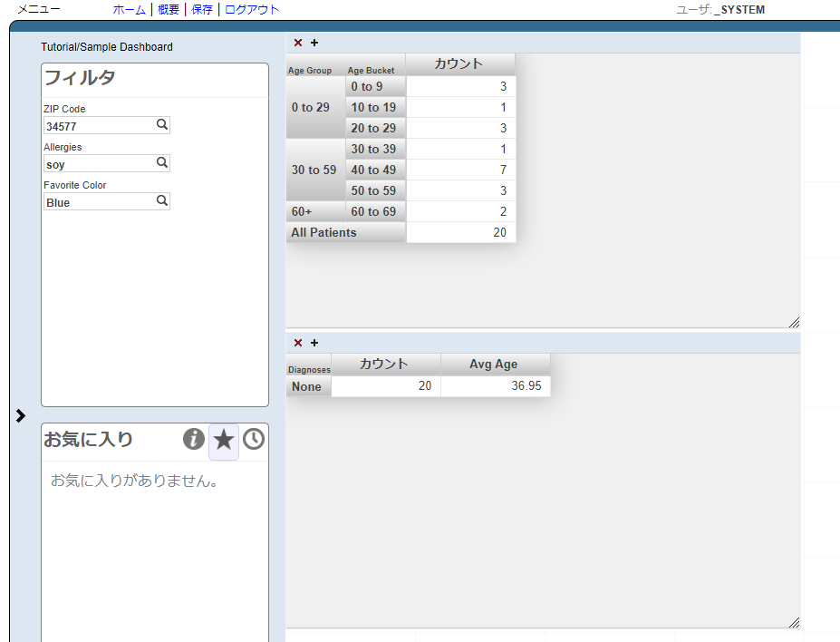Open the 概要 link
840x642 pixels.
click(168, 9)
